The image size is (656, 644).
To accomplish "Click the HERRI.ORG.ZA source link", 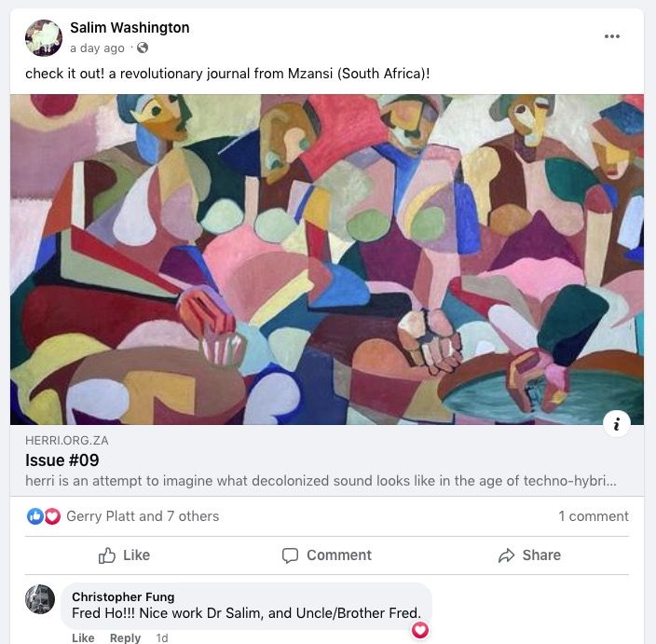I will (x=66, y=440).
